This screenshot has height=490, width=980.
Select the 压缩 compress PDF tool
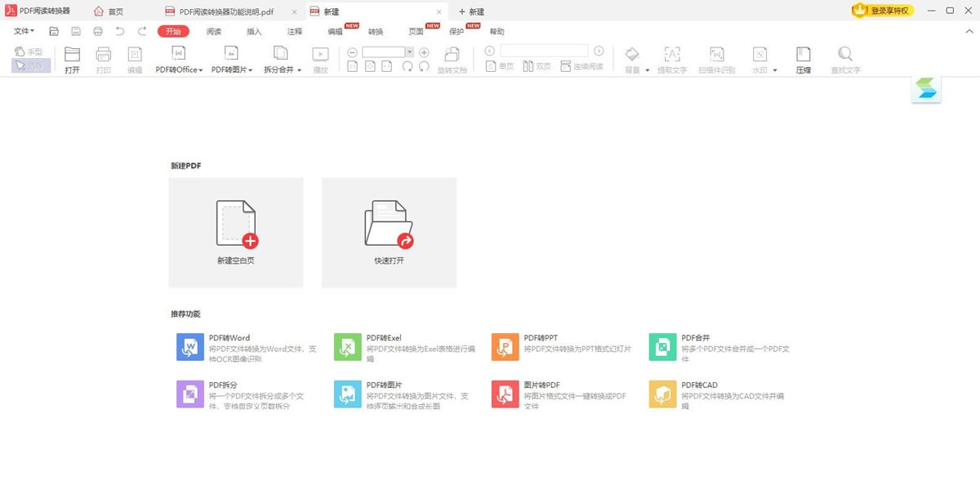[802, 59]
